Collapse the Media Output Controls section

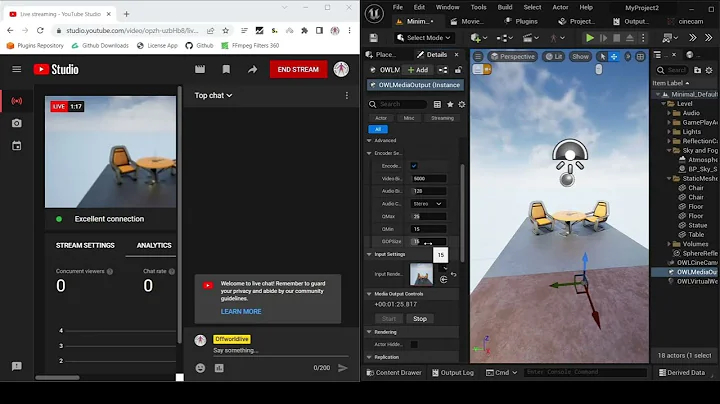(369, 294)
